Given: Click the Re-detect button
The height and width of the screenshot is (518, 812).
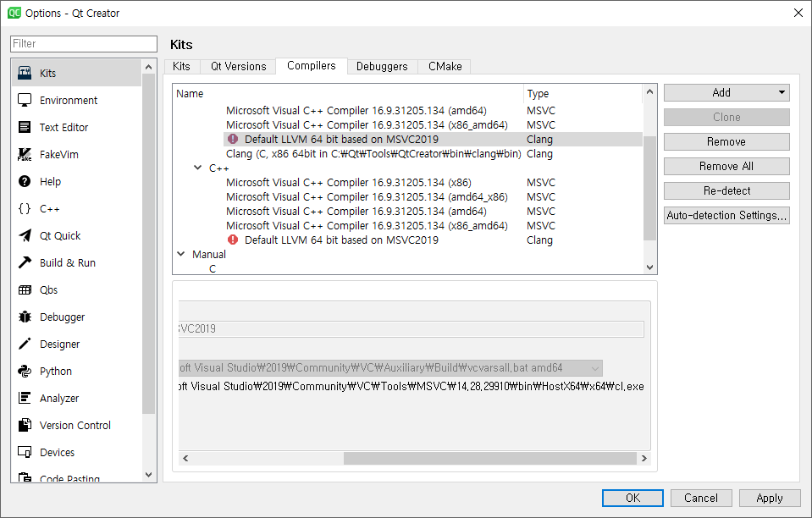Looking at the screenshot, I should click(x=726, y=190).
